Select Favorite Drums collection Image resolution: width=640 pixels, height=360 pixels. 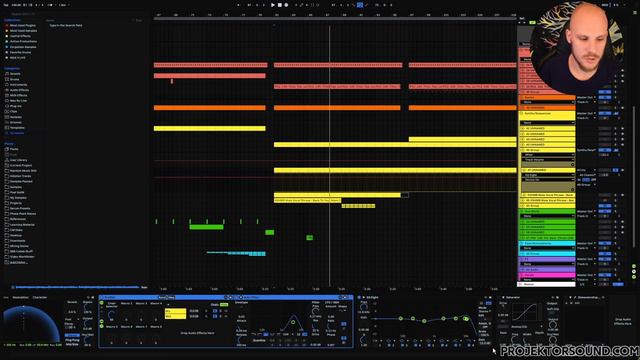coord(20,52)
